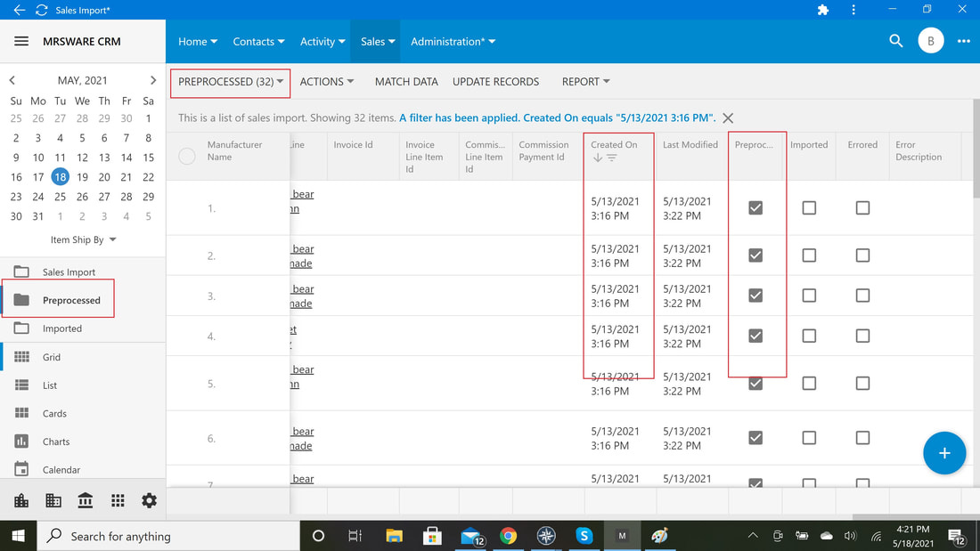Expand the Activity menu dropdown
This screenshot has height=551, width=980.
pyautogui.click(x=323, y=41)
